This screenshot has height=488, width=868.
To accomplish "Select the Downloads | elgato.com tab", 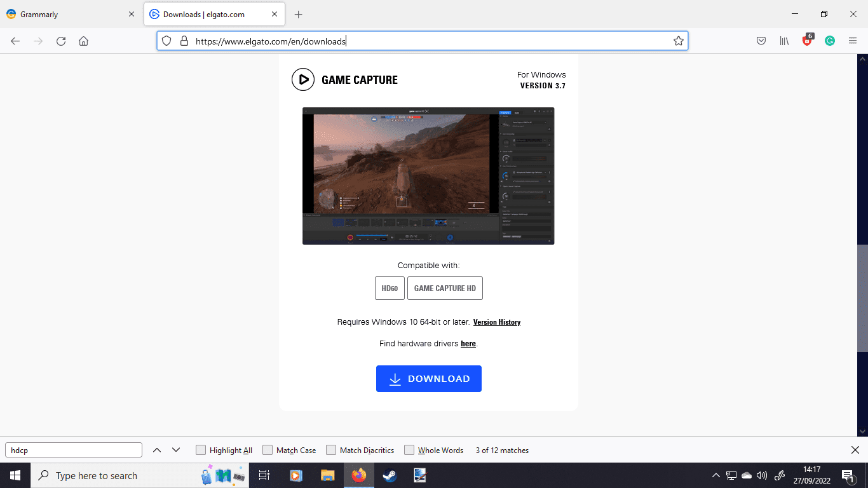I will [x=215, y=14].
